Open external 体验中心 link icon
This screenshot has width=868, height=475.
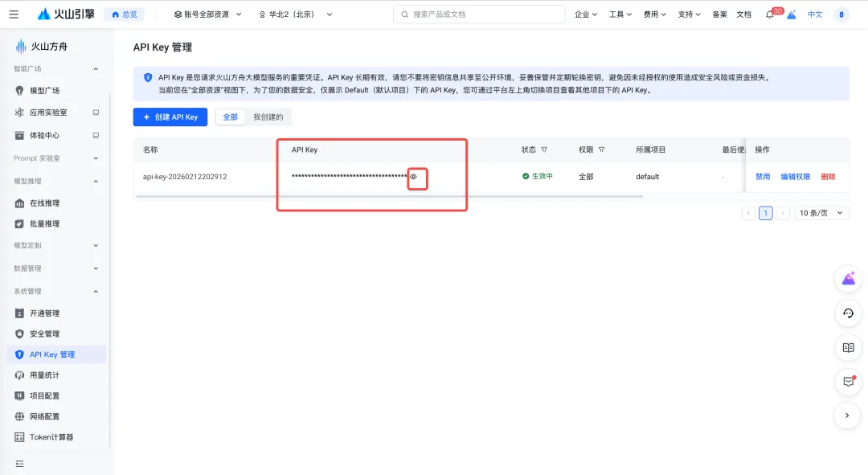coord(96,135)
